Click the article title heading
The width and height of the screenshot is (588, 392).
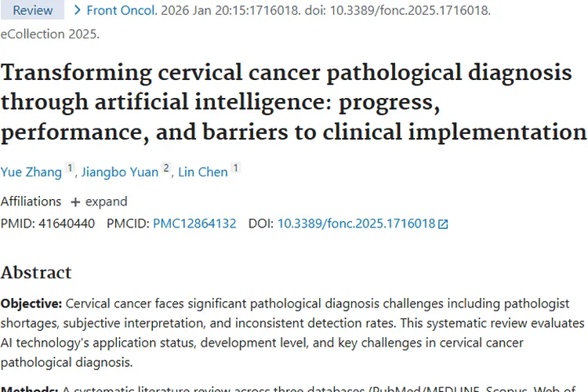(293, 102)
